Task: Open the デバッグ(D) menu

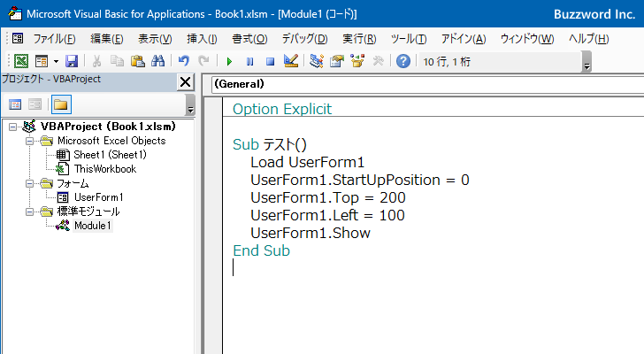Action: [304, 39]
